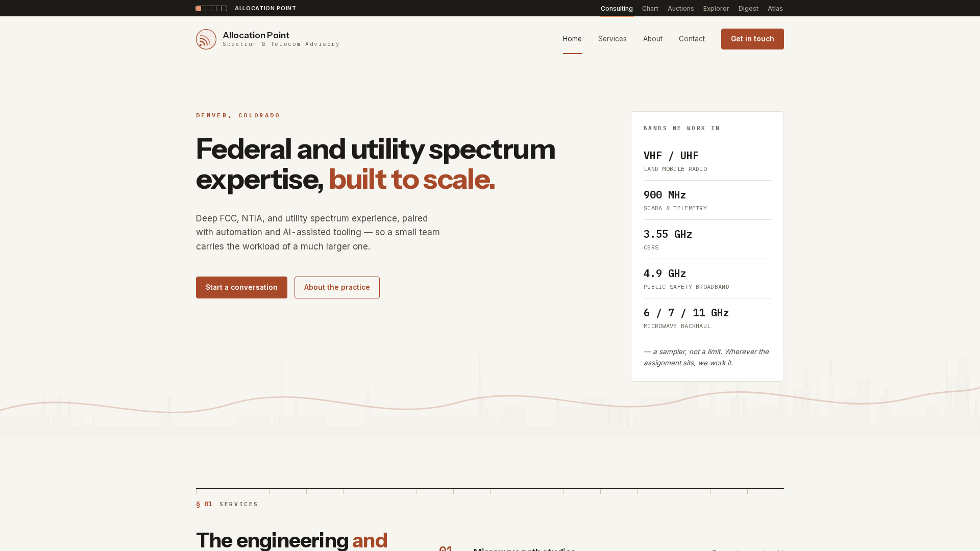Open the Consulting tab in top bar
This screenshot has height=551, width=980.
click(x=617, y=8)
